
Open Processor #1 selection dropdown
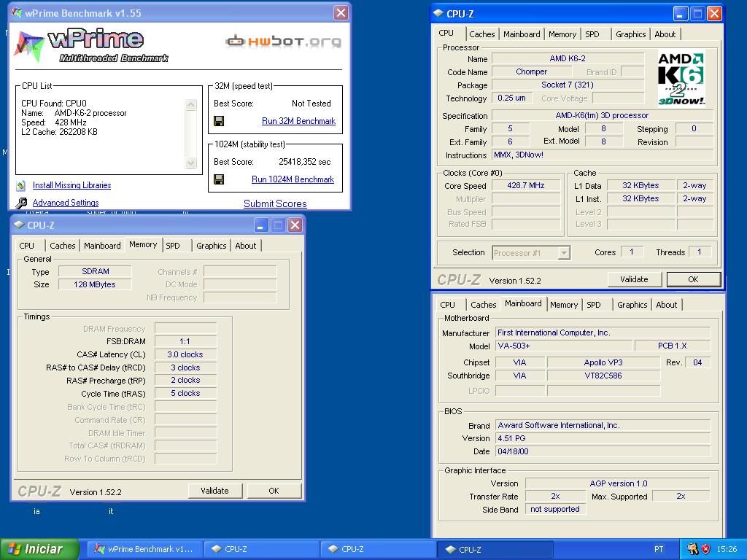[564, 253]
